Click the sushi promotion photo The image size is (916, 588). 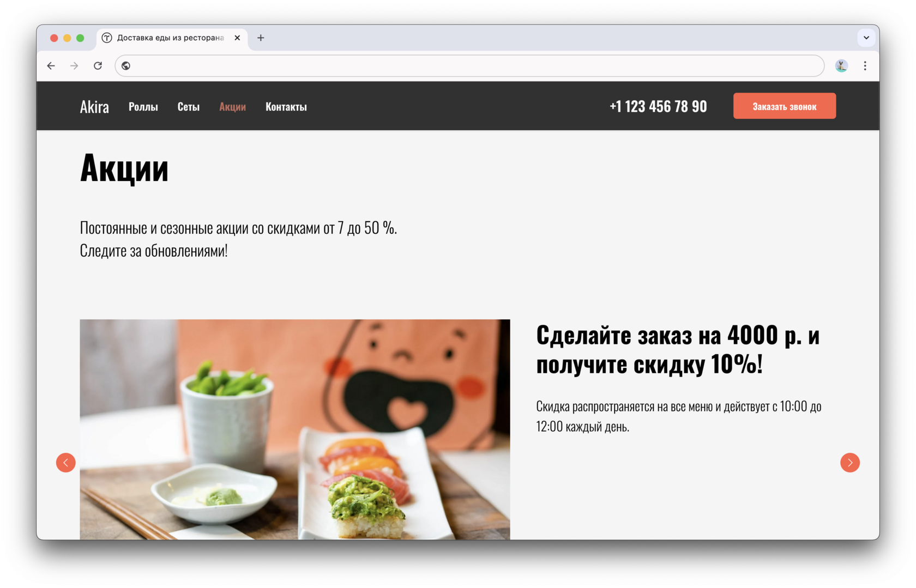click(295, 429)
